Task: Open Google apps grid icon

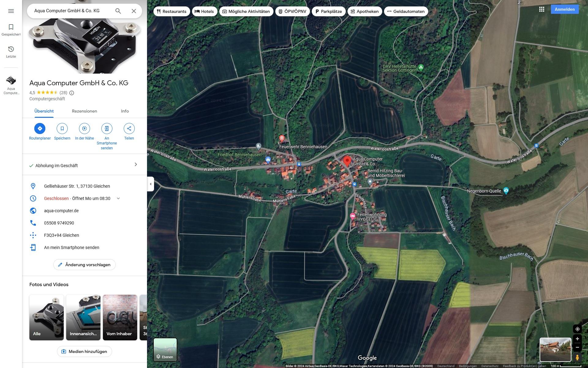Action: [x=542, y=9]
